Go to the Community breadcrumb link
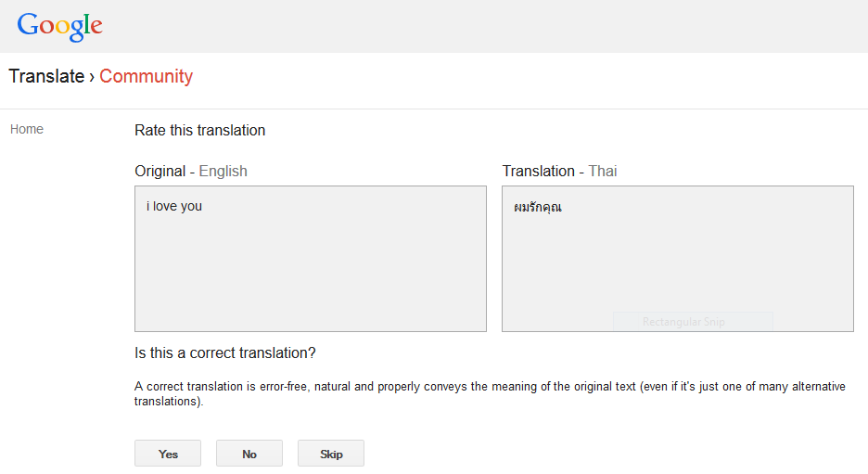This screenshot has width=868, height=474. [x=146, y=76]
